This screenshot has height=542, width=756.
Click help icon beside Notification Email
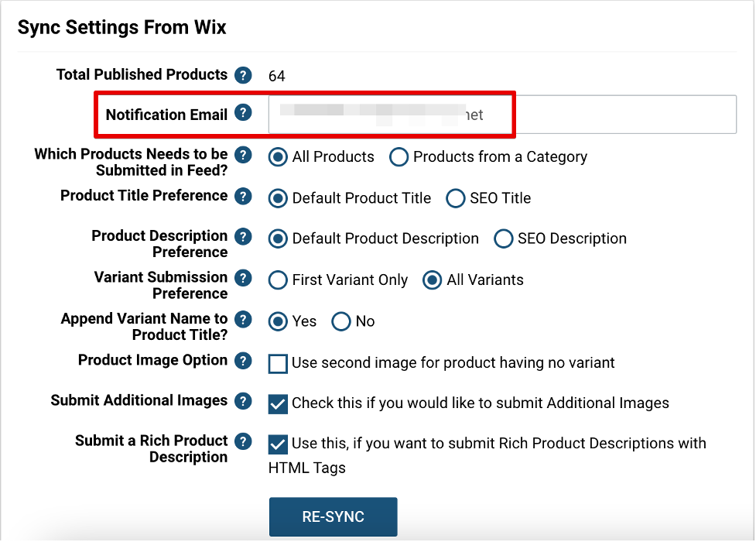243,113
